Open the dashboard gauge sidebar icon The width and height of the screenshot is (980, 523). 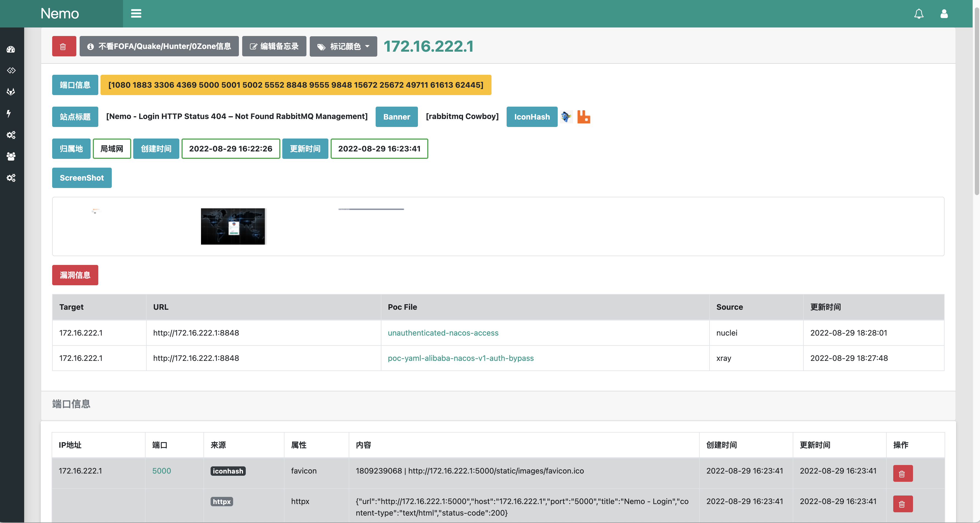(x=11, y=49)
